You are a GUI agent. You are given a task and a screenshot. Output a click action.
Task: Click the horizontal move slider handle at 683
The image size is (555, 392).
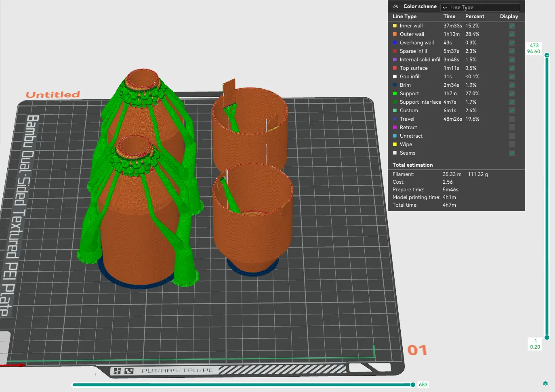(x=412, y=385)
